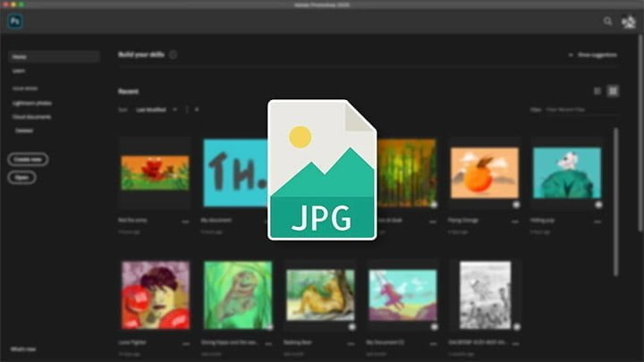This screenshot has width=644, height=362.
Task: Open more options for Hiding pup file
Action: [597, 222]
